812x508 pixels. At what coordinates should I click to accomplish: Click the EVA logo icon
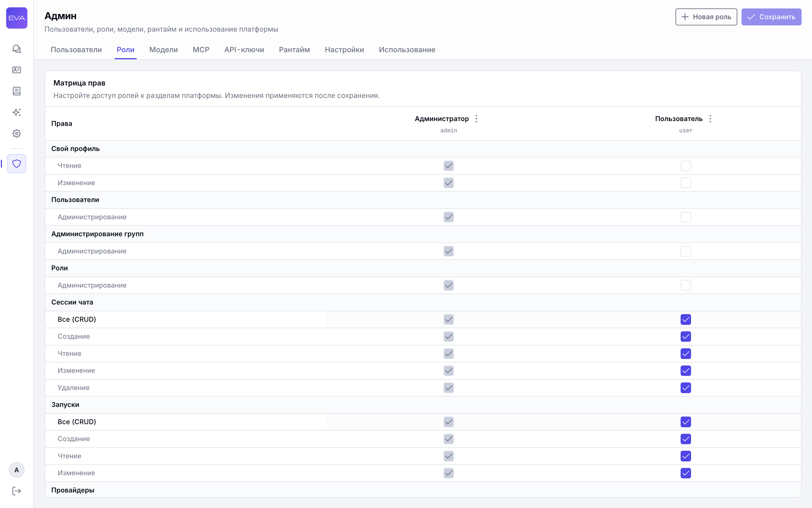[x=17, y=18]
